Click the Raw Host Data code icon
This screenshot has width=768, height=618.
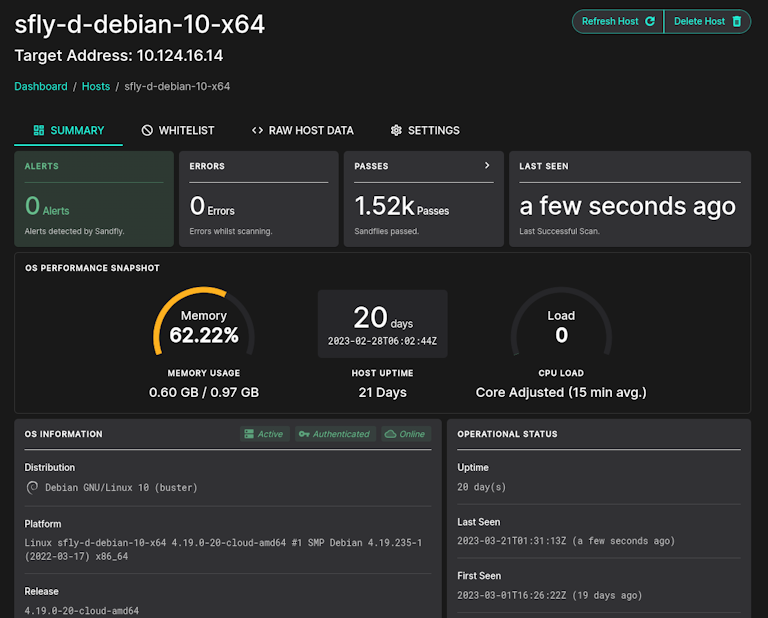257,131
